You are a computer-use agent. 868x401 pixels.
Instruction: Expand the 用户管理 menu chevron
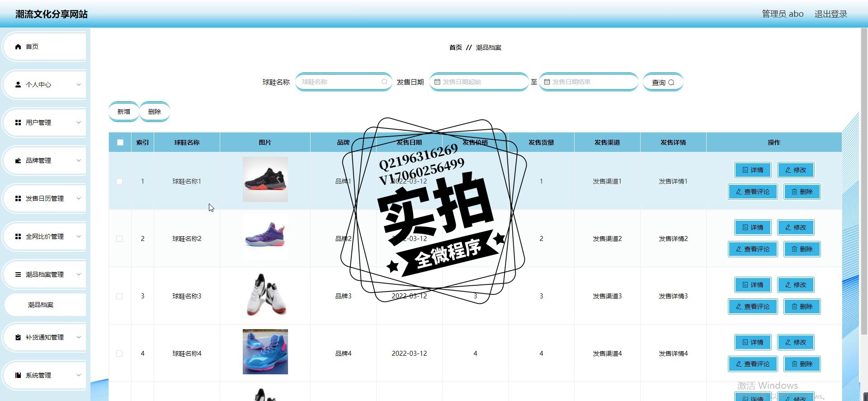[x=79, y=123]
